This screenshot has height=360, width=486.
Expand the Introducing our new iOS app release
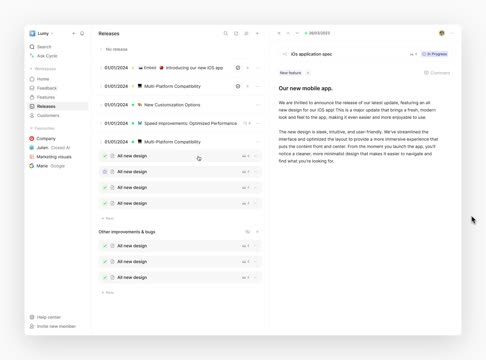[101, 68]
